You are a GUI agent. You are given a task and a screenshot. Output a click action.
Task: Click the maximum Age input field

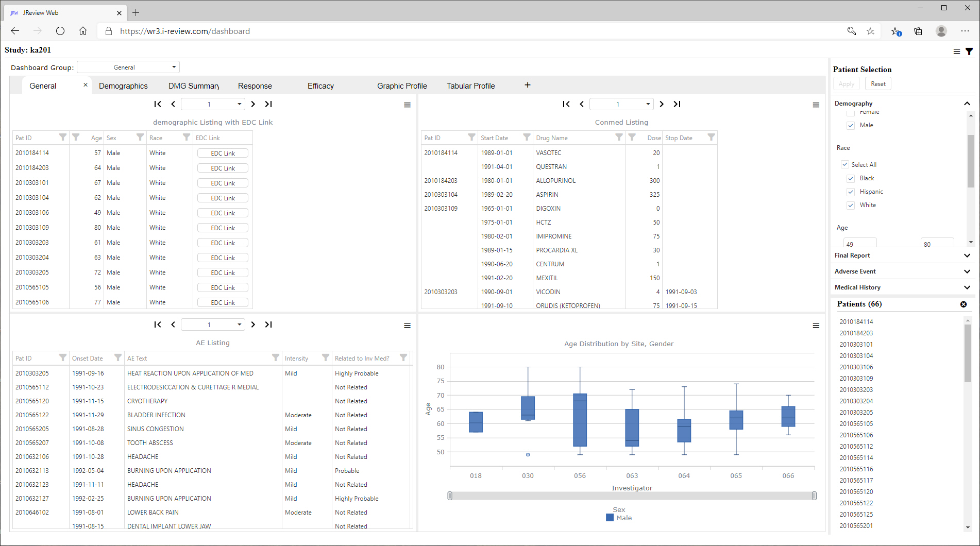pyautogui.click(x=937, y=244)
